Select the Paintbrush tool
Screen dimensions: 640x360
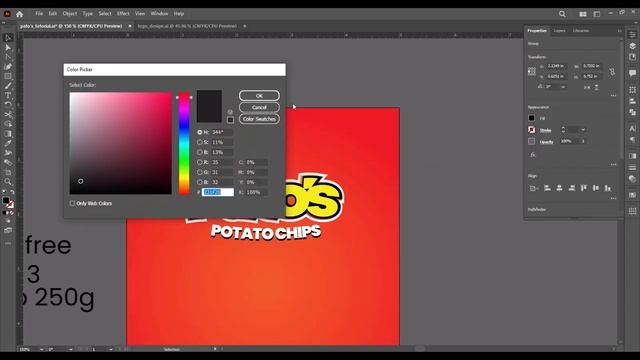coord(8,86)
